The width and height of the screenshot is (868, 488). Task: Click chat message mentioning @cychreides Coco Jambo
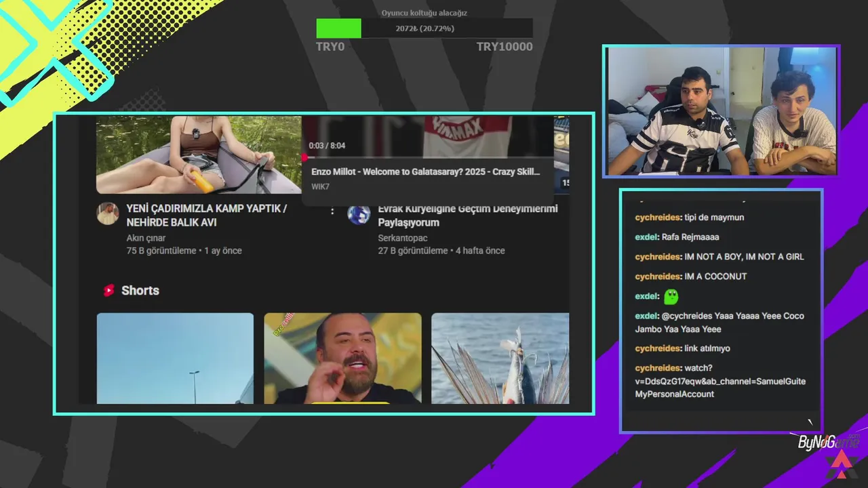[719, 323]
